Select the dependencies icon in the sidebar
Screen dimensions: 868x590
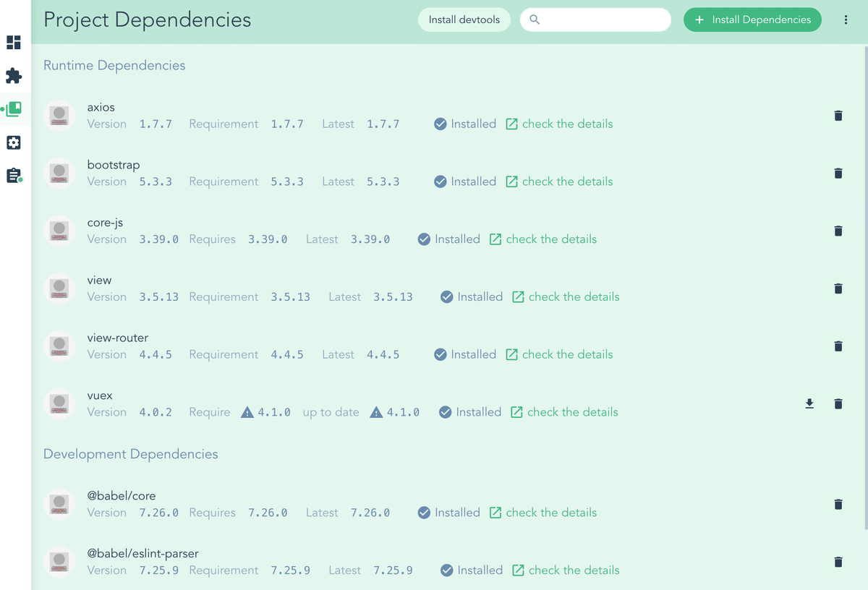coord(14,109)
